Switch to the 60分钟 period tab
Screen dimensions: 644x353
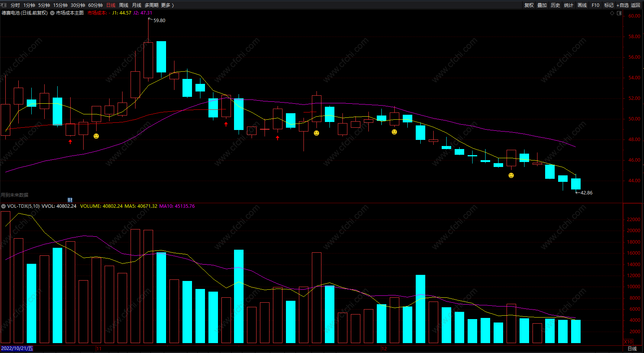pyautogui.click(x=95, y=5)
